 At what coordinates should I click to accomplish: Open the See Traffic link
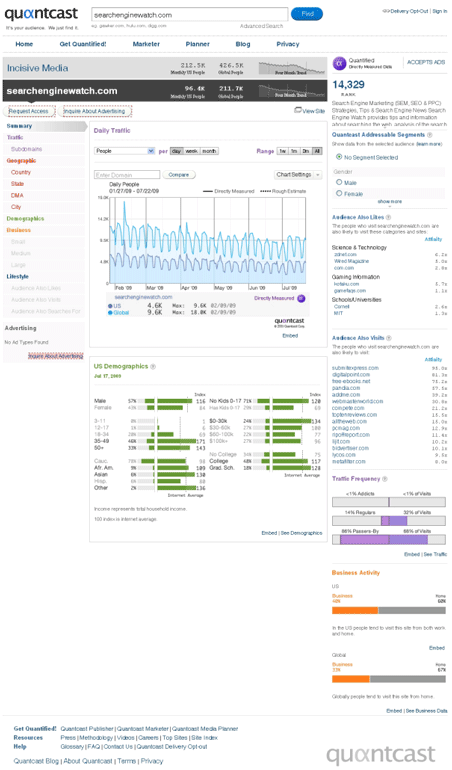(435, 554)
